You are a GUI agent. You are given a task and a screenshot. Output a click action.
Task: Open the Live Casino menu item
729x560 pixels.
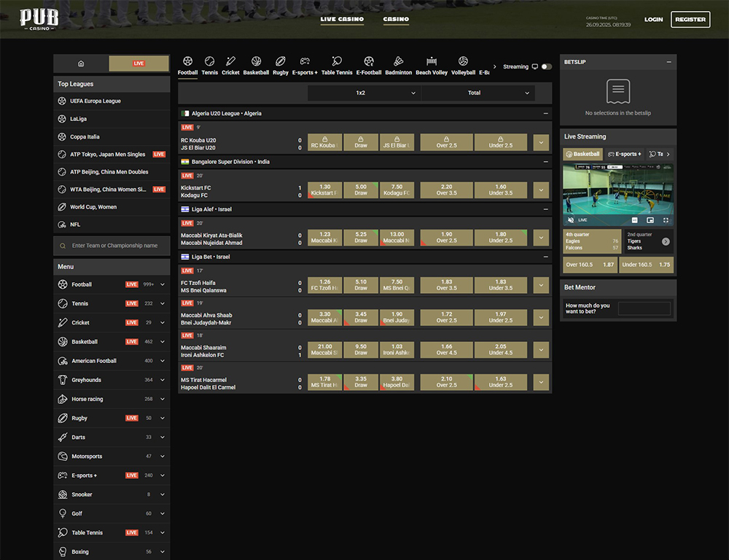[x=342, y=19]
